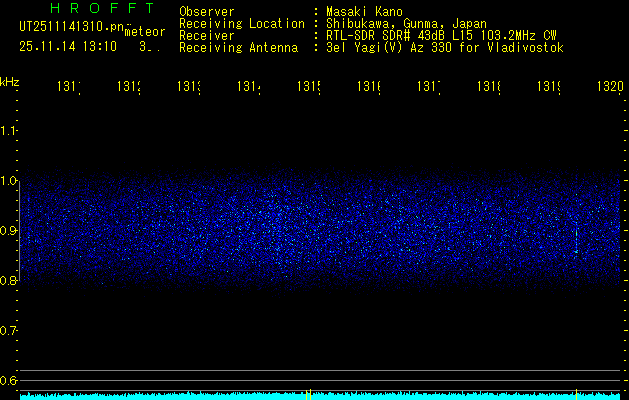
Task: Click the green HROFFT title
Action: click(x=102, y=8)
